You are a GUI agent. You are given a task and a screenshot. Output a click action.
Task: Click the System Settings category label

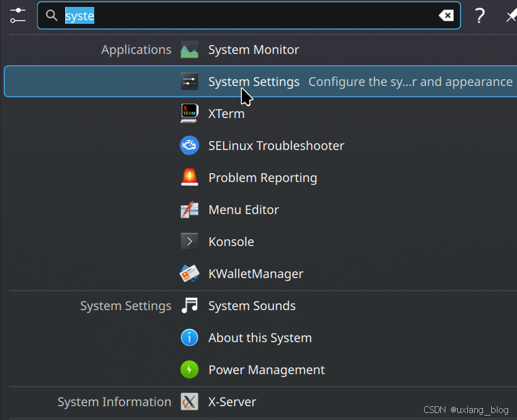(126, 306)
